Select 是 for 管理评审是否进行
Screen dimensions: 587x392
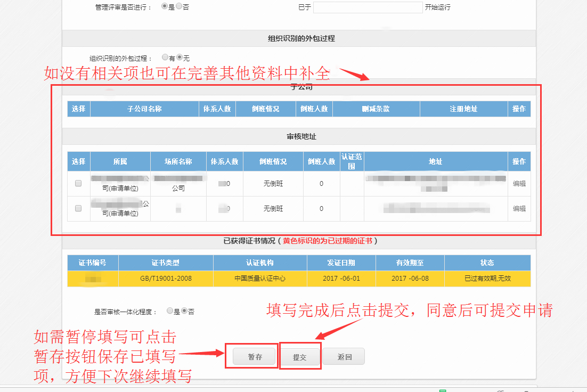[x=165, y=7]
